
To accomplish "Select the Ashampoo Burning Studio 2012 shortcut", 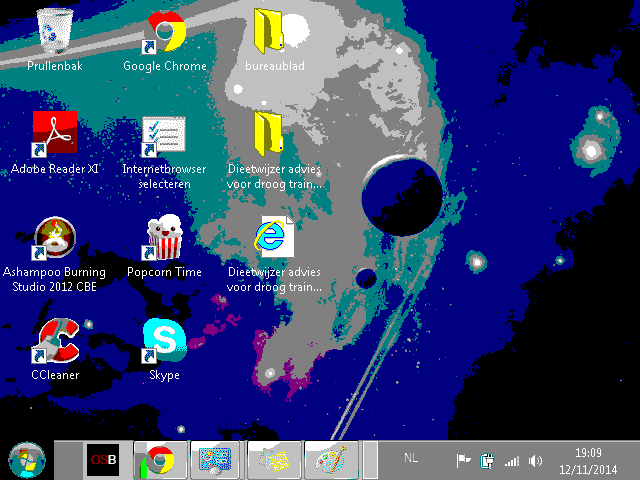I will 55,238.
